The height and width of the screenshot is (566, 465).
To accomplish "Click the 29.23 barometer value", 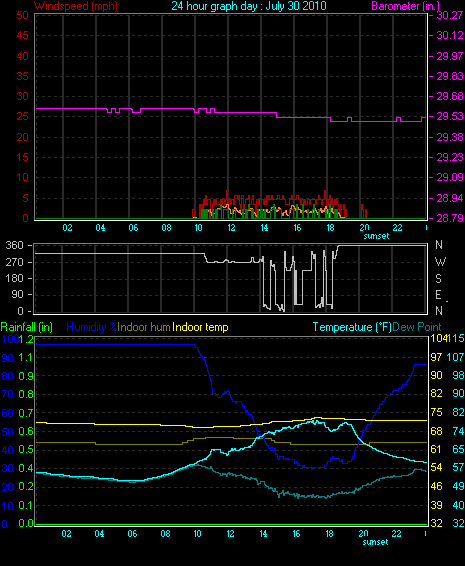I will click(450, 157).
